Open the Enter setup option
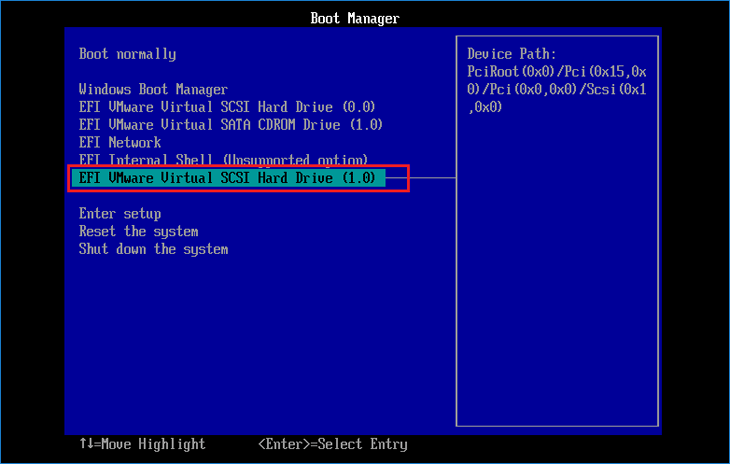 pos(120,214)
